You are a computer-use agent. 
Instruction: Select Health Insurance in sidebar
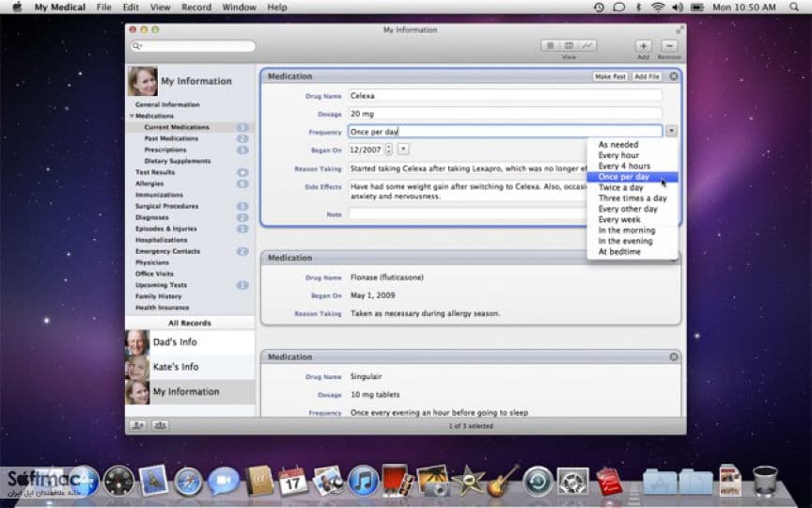coord(162,308)
